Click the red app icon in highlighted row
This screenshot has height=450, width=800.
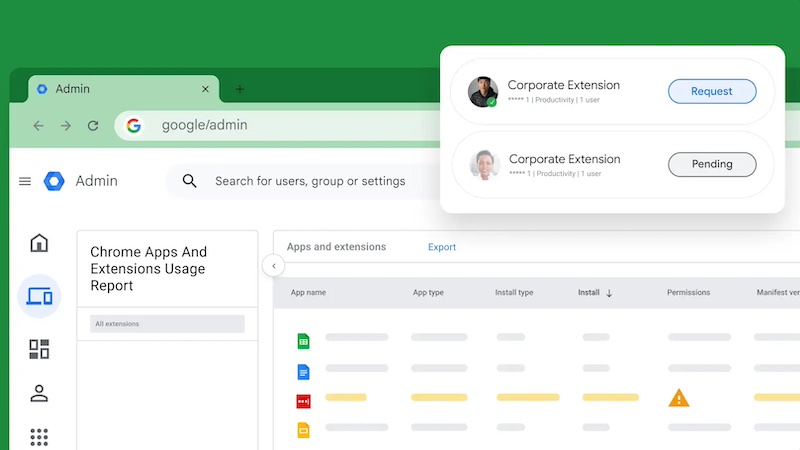[x=304, y=402]
